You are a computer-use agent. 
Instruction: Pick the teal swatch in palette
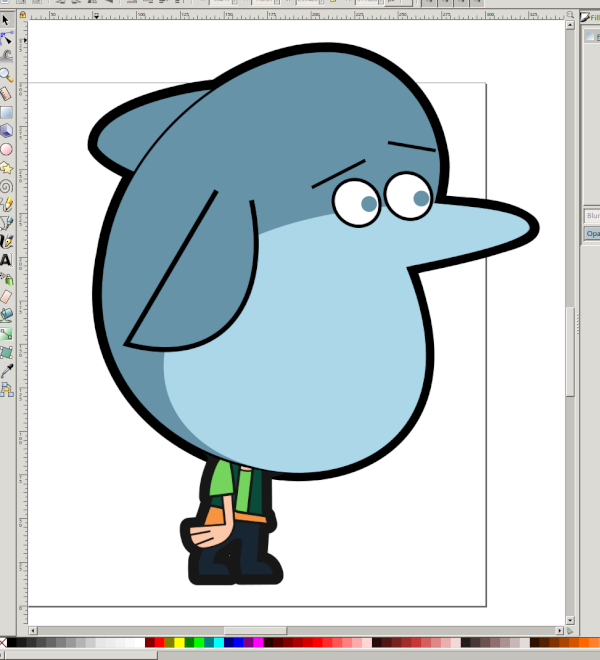coord(209,643)
